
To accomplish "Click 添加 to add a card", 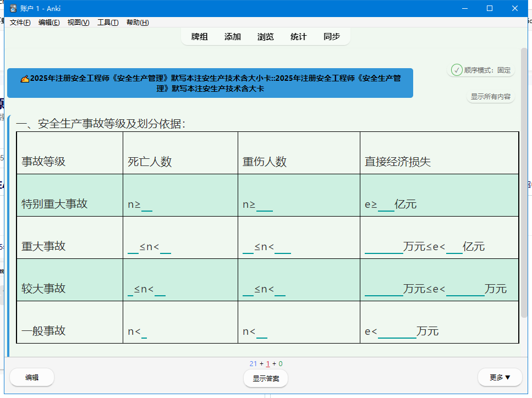I will tap(232, 37).
